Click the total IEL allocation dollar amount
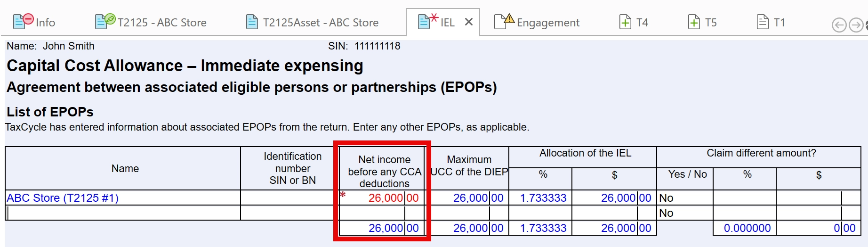Image resolution: width=868 pixels, height=247 pixels. [x=614, y=228]
